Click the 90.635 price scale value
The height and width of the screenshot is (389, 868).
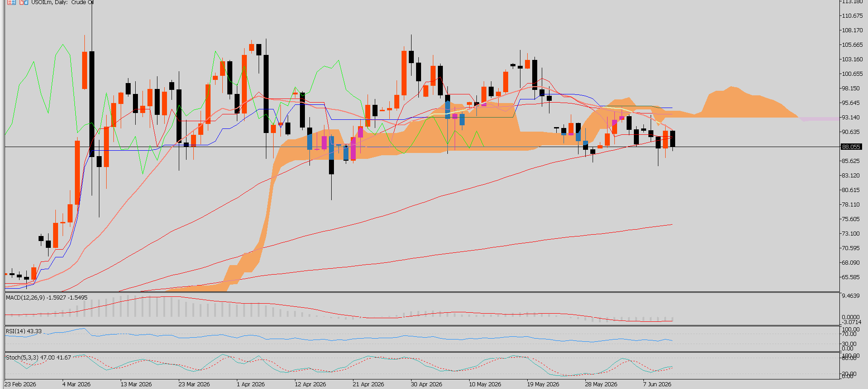pyautogui.click(x=851, y=132)
